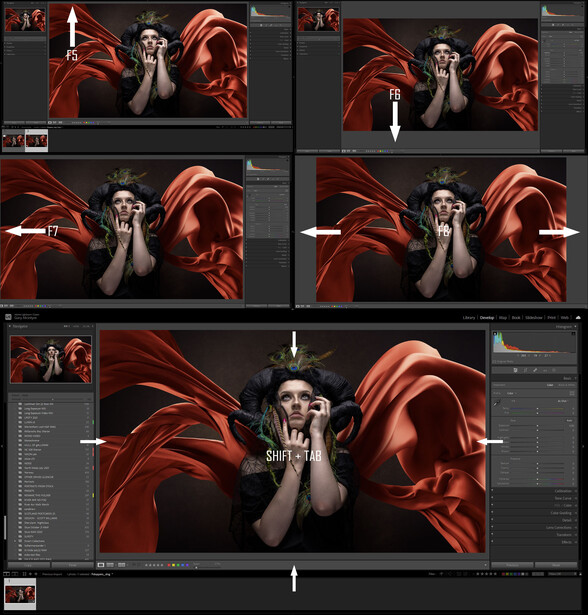Click the go forward arrow in filmstrip bar

(x=36, y=574)
